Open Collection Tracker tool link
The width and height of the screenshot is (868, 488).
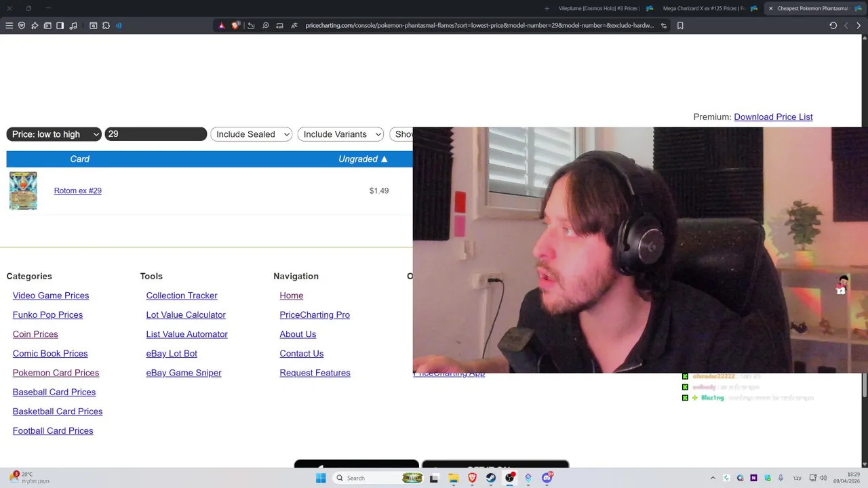182,296
